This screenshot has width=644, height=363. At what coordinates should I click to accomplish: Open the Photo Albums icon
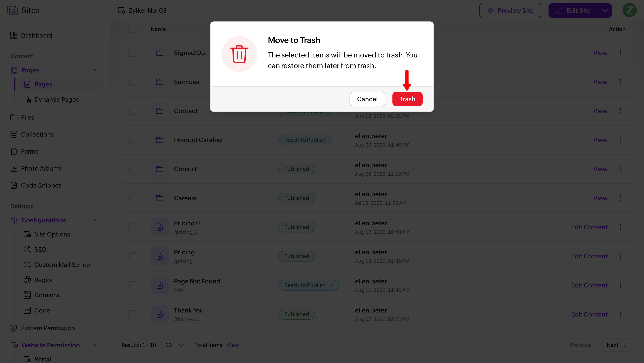pos(14,168)
